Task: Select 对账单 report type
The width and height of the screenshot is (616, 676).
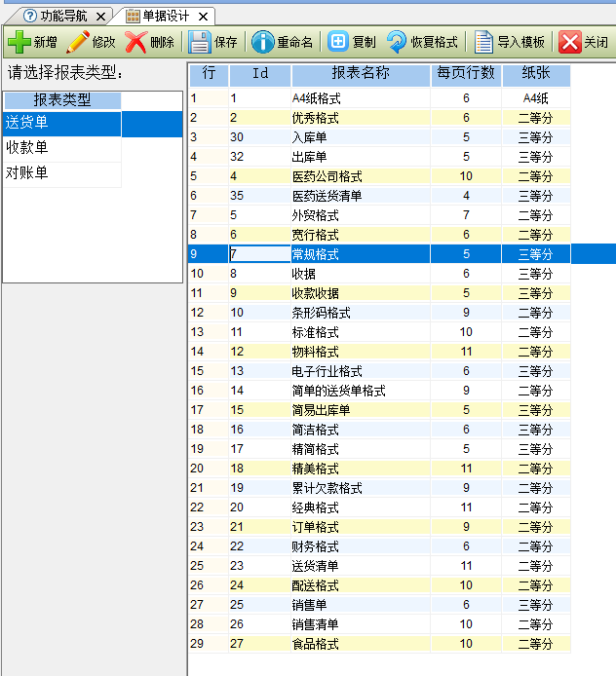Action: click(62, 174)
